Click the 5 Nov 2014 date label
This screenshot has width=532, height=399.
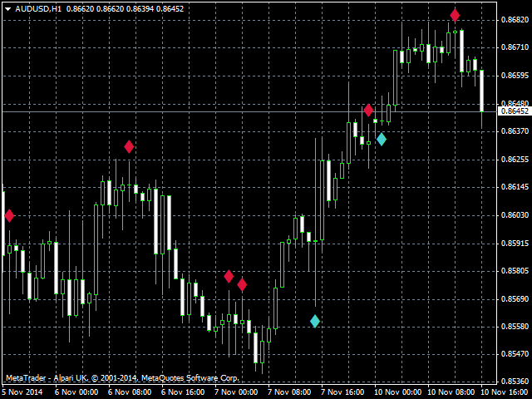click(22, 392)
